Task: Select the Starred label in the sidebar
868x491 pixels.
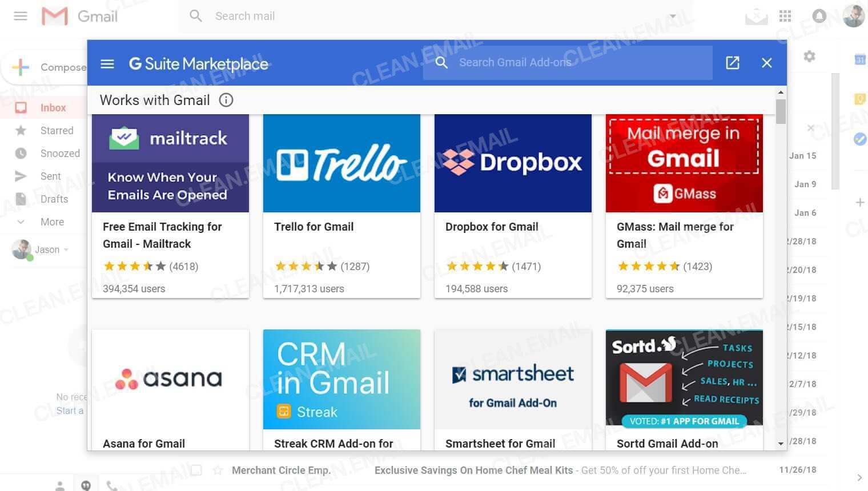Action: (56, 130)
